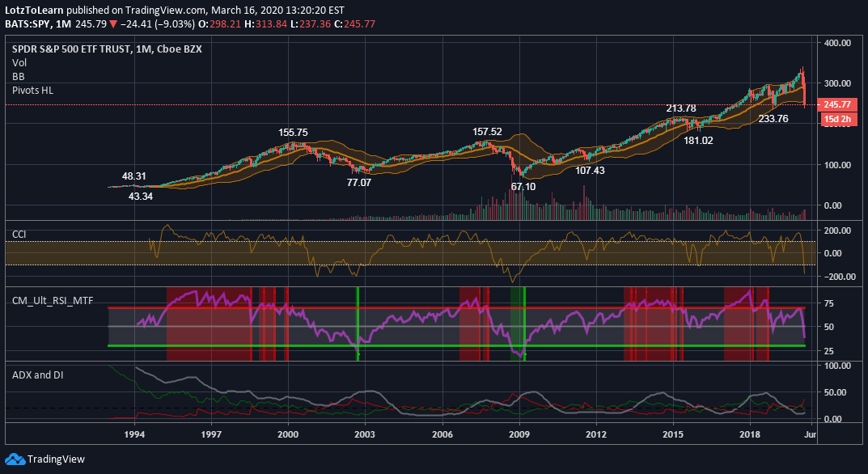The image size is (868, 474).
Task: Click the 50.00 value on ADX scale
Action: (837, 392)
